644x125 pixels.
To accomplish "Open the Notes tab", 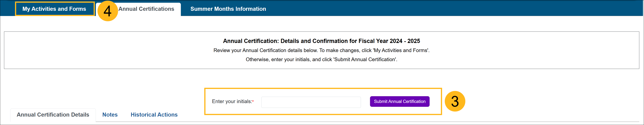I will (110, 115).
